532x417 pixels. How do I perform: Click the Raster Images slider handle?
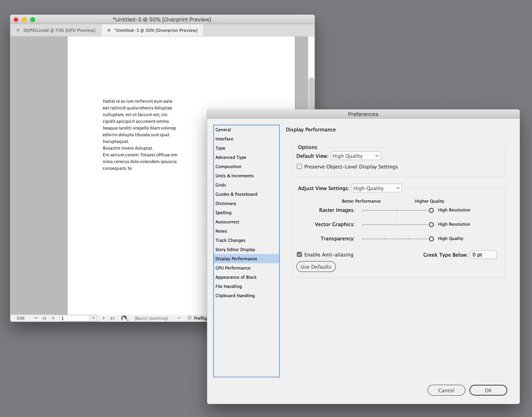coord(431,210)
